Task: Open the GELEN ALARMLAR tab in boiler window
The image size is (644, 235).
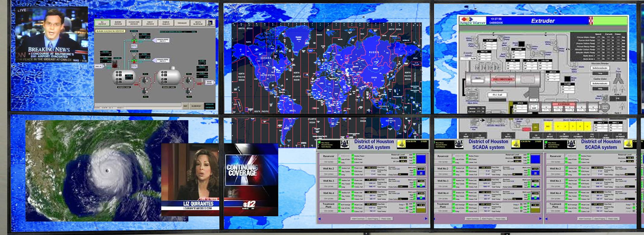Action: coord(198,23)
